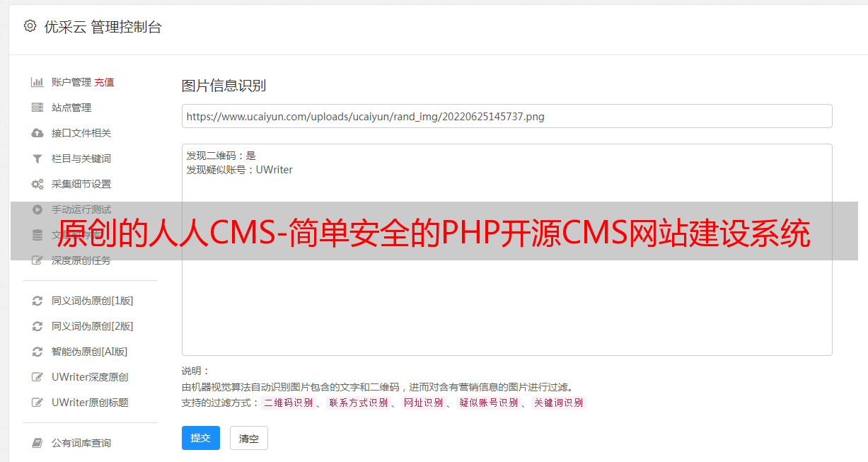Click the refresh icon next to 同义词伪原创[1版]
This screenshot has width=868, height=462.
pyautogui.click(x=37, y=301)
